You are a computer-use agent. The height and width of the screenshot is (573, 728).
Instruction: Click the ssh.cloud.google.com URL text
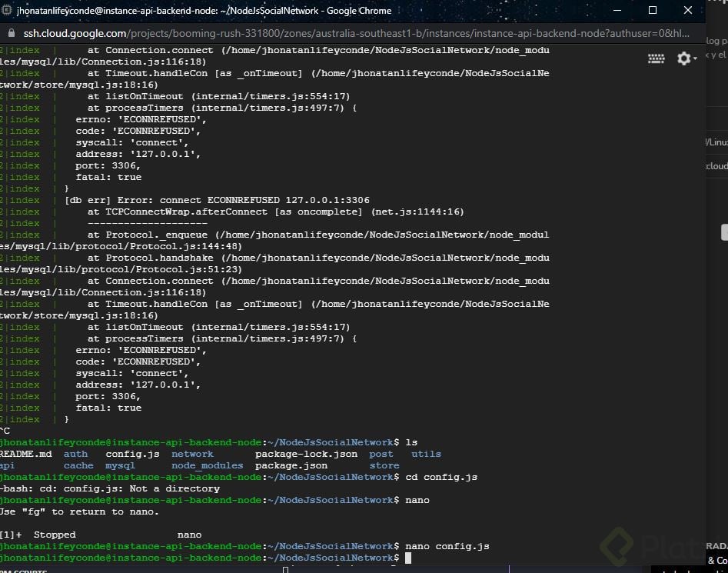coord(356,33)
